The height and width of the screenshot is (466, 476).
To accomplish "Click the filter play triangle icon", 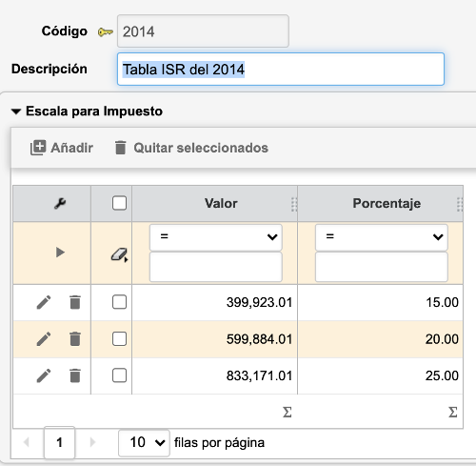I will 60,253.
